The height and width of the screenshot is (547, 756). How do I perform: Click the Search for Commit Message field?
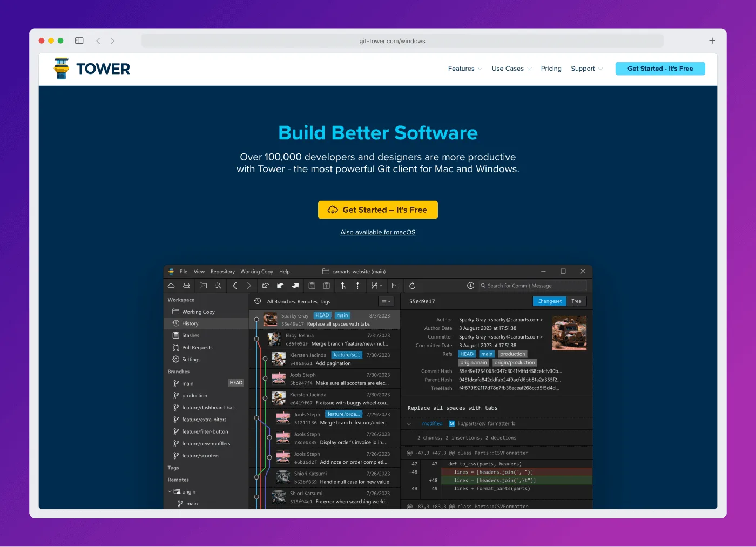[533, 286]
